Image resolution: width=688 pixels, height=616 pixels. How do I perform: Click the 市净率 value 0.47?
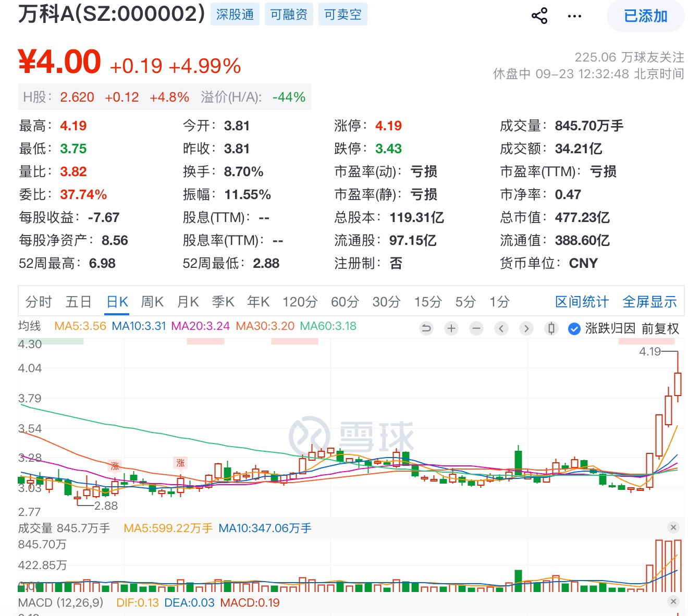coord(568,194)
